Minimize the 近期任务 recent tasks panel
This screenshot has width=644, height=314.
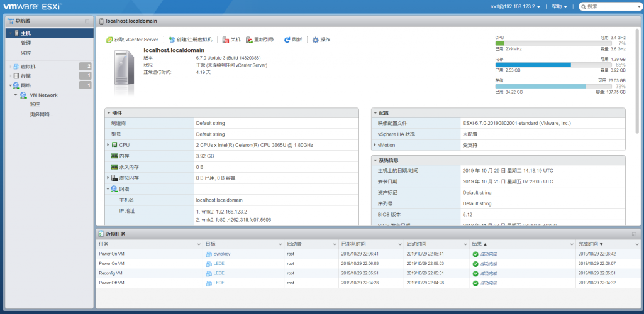[x=634, y=234]
